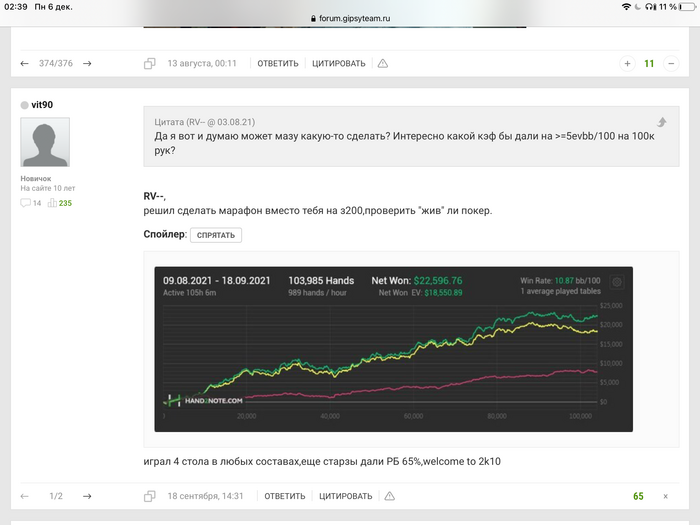Open graph settings gear icon

tap(617, 282)
